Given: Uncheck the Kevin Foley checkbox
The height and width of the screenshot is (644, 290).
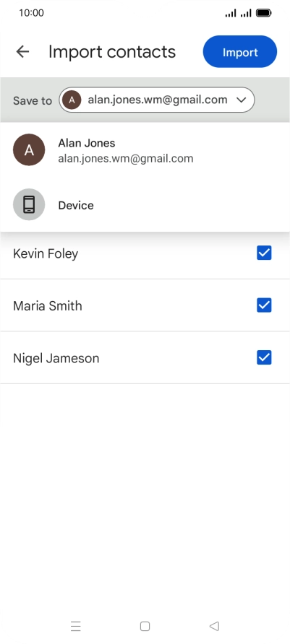Looking at the screenshot, I should [x=264, y=253].
